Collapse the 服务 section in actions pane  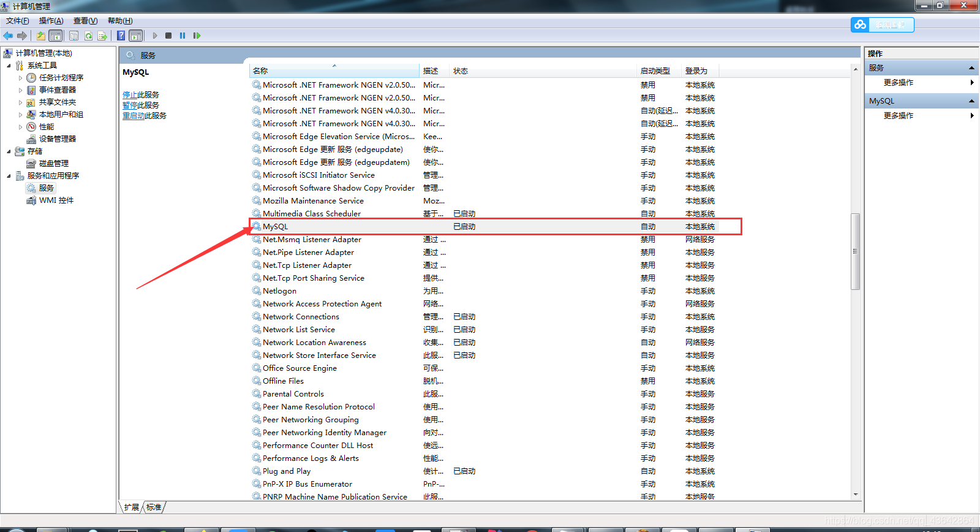(971, 68)
